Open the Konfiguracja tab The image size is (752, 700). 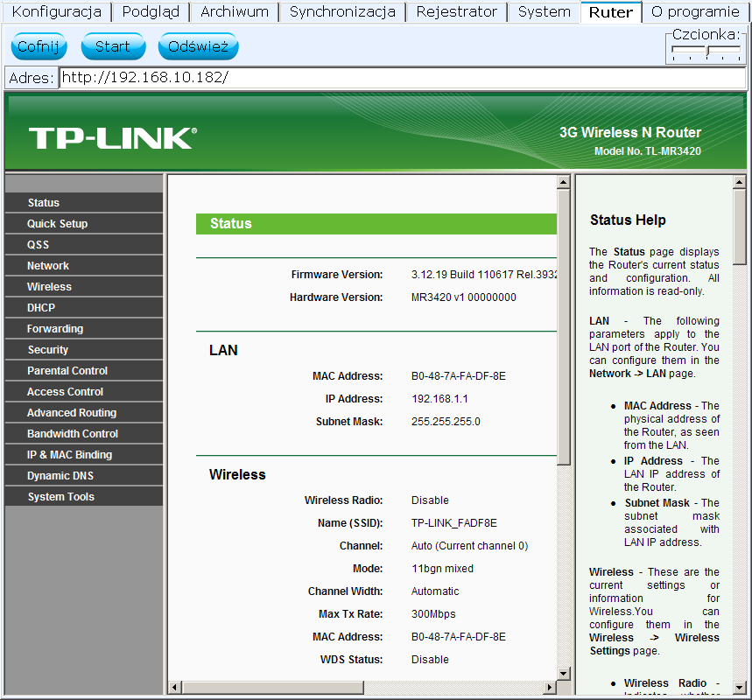pos(57,11)
